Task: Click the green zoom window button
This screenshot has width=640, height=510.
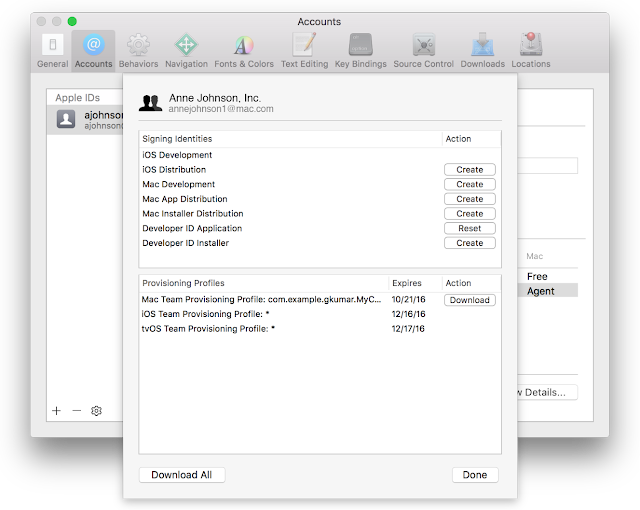Action: point(72,21)
